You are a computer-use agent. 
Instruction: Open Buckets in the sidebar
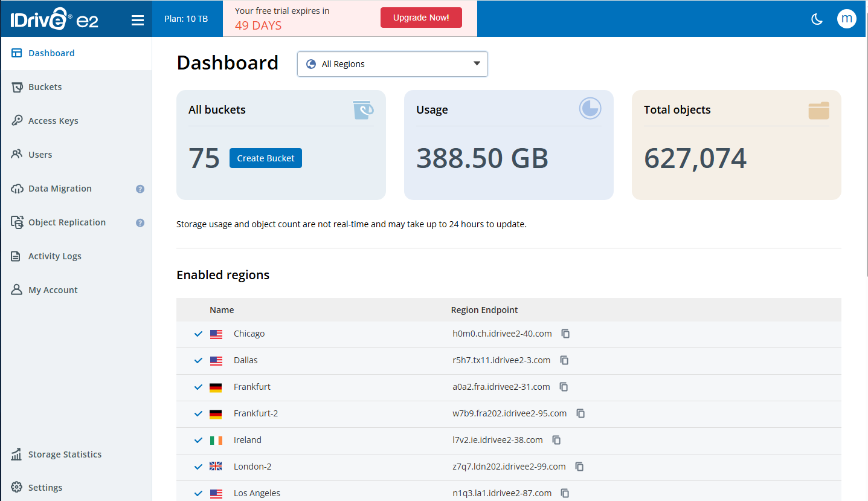click(45, 87)
